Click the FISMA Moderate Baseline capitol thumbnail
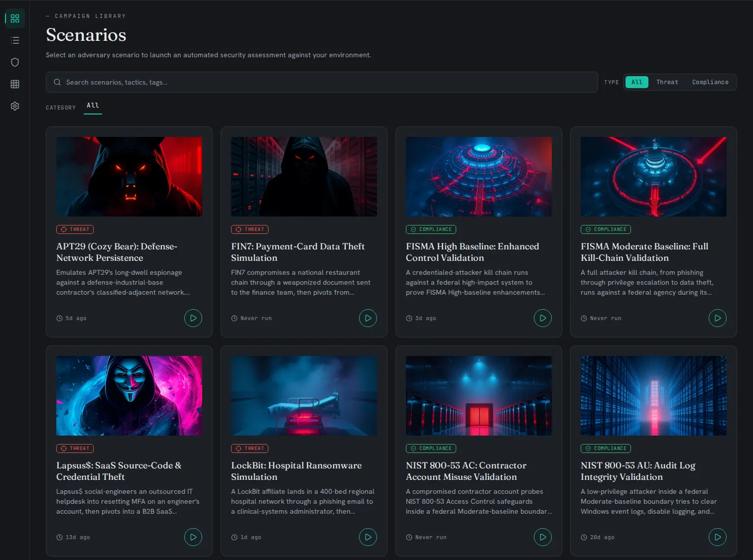 coord(653,177)
